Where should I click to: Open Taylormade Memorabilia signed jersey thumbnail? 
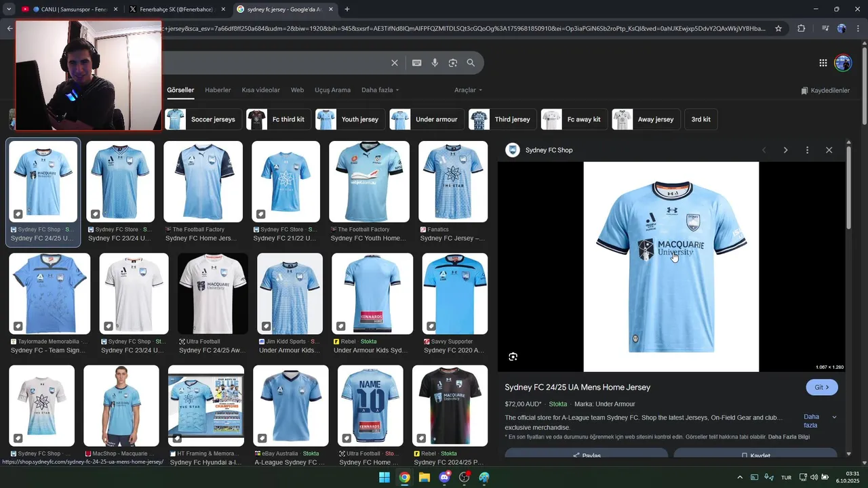[x=50, y=294]
